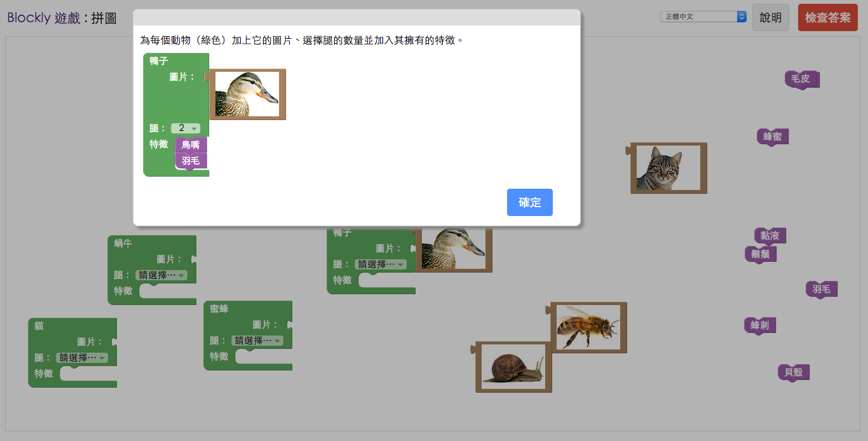Click the bee photo block
The image size is (868, 441).
pos(589,327)
